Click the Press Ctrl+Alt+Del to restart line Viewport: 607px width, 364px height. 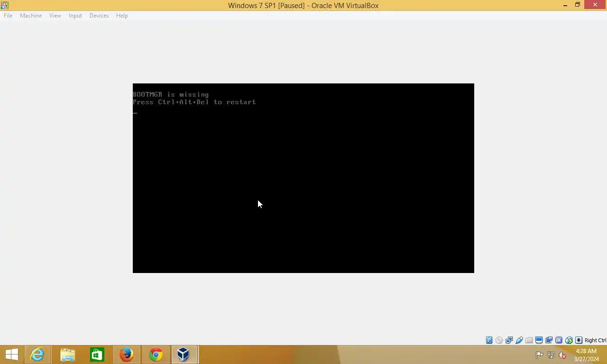point(194,102)
